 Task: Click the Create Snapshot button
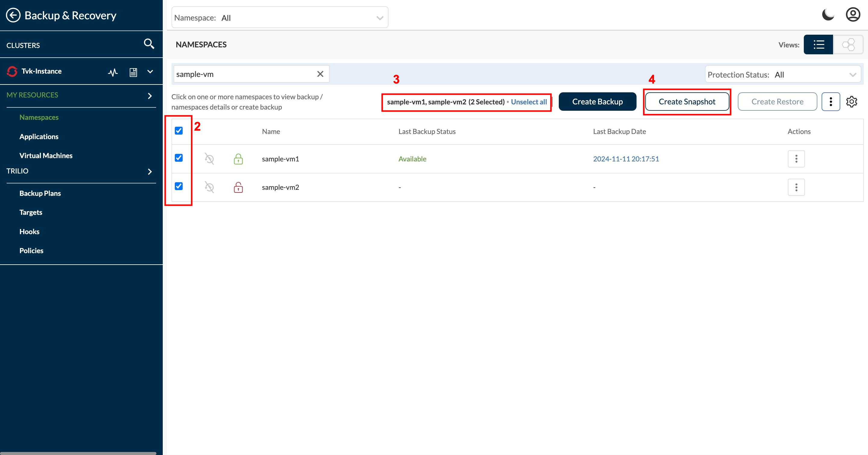pyautogui.click(x=687, y=101)
